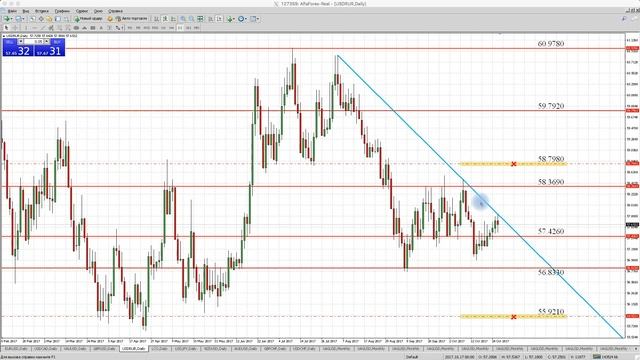Open MetaEditor from the toolbar

(109, 19)
